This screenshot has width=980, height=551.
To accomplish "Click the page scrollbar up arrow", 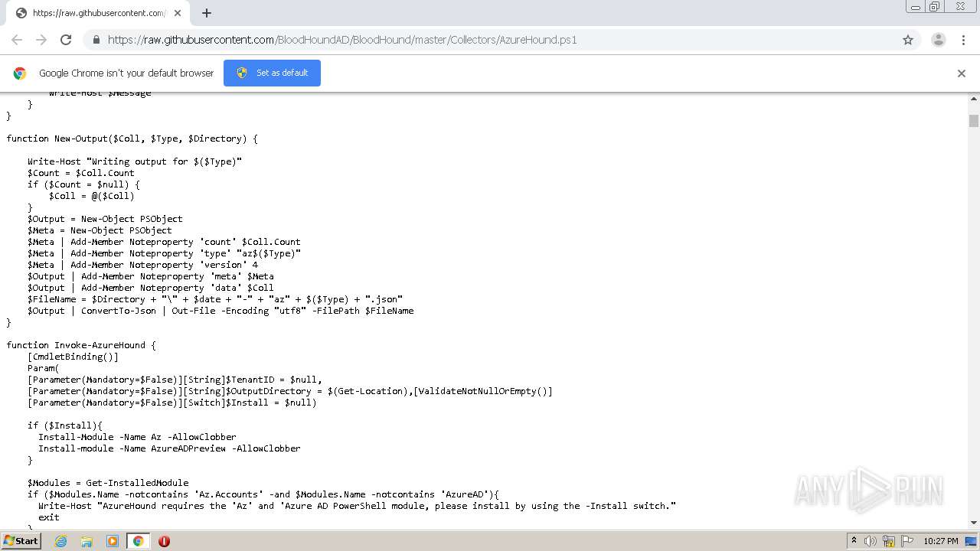I will [x=974, y=99].
